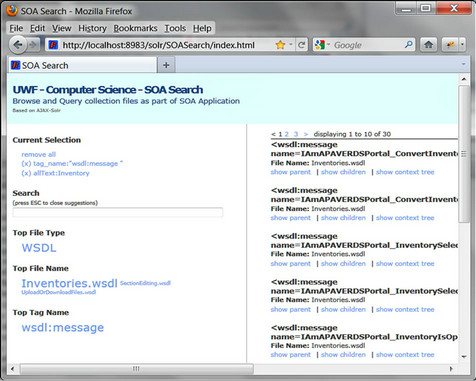The image size is (476, 381).
Task: Open a new tab with the plus button
Action: point(166,65)
